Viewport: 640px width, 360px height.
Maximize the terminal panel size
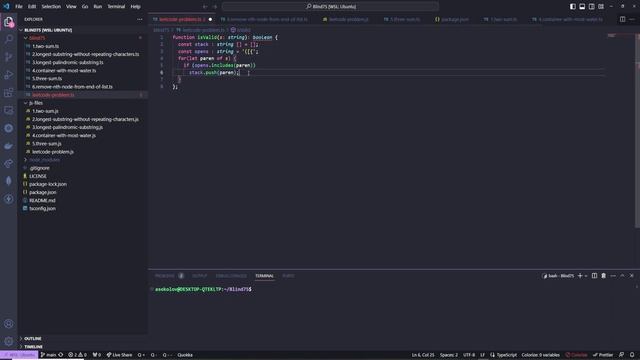pos(622,276)
